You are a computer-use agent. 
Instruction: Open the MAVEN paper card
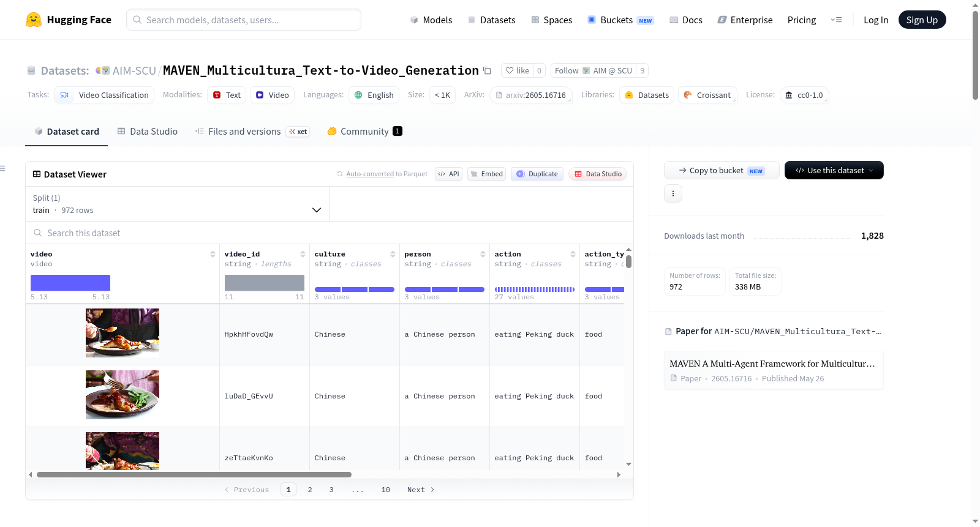point(774,370)
